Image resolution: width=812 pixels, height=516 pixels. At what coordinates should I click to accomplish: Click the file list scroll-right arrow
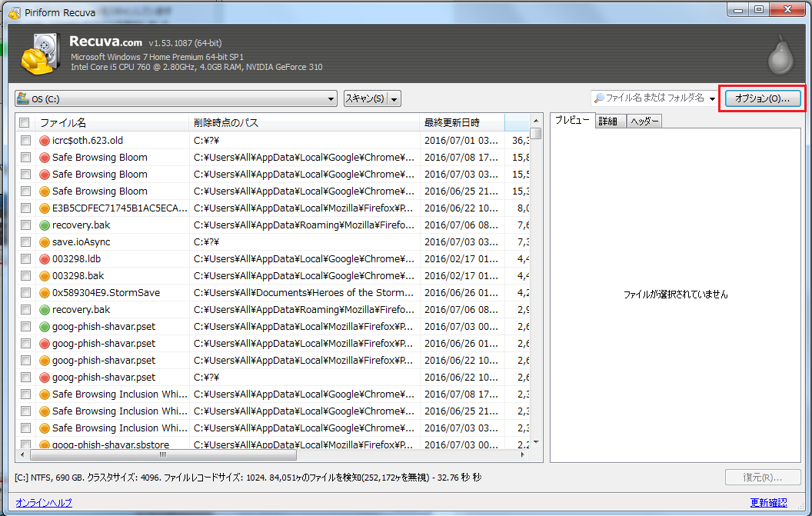(523, 455)
